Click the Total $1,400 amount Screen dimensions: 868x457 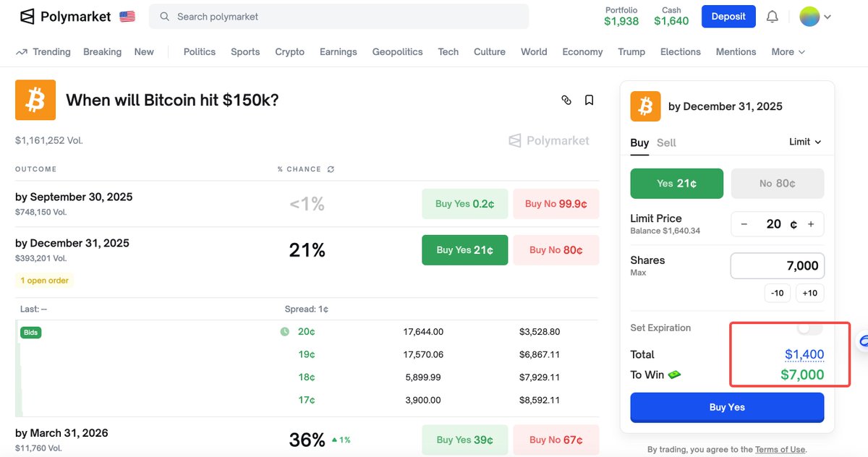point(804,354)
